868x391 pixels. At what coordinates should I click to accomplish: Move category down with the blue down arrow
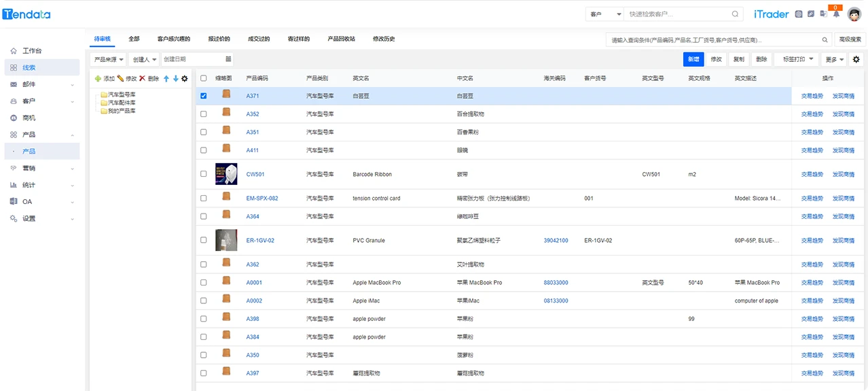click(175, 79)
